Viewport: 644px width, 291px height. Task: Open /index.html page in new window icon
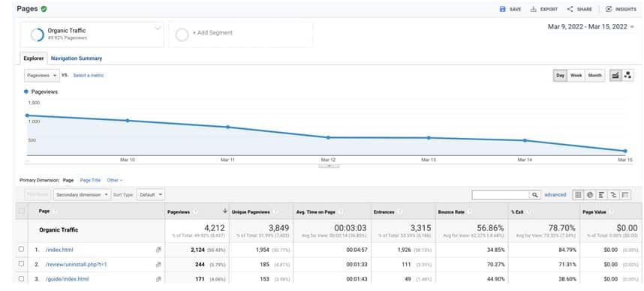(x=158, y=250)
